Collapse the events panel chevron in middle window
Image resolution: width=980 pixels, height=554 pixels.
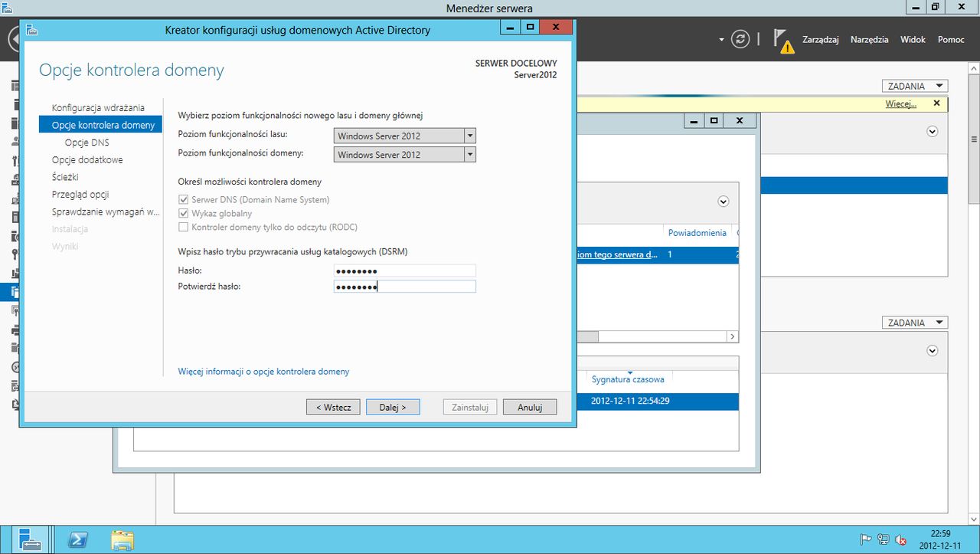coord(723,202)
